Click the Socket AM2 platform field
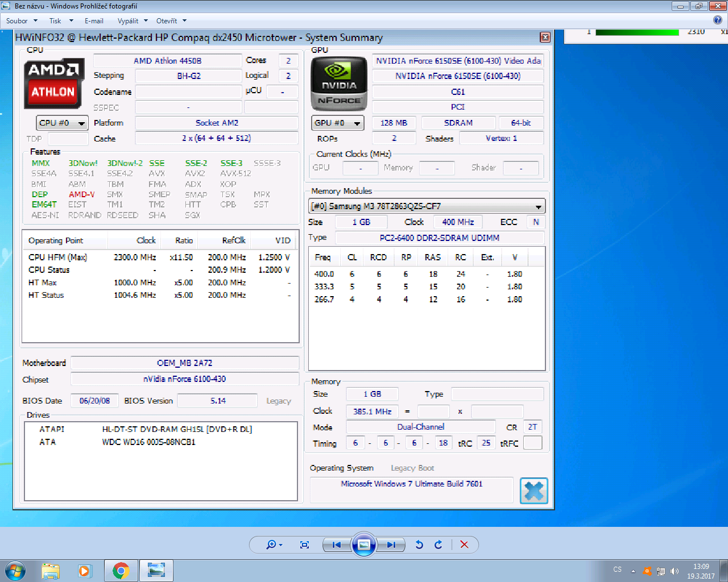This screenshot has height=582, width=728. coord(217,123)
